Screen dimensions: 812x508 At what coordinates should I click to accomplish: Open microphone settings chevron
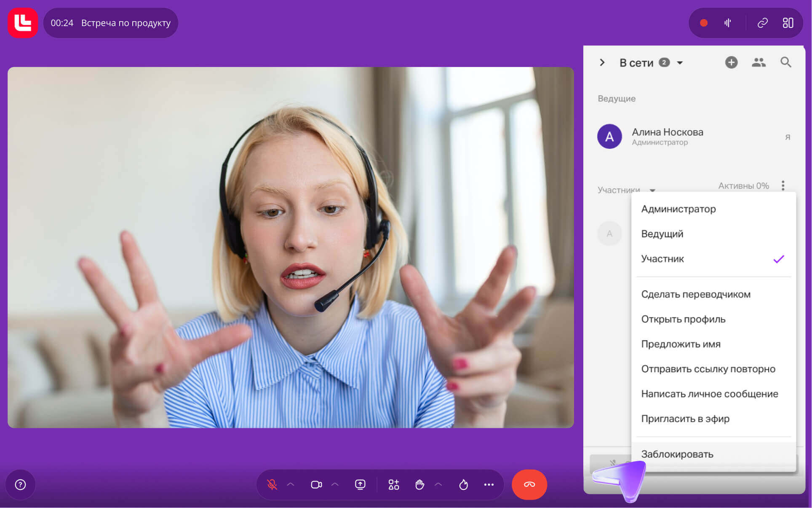(291, 485)
